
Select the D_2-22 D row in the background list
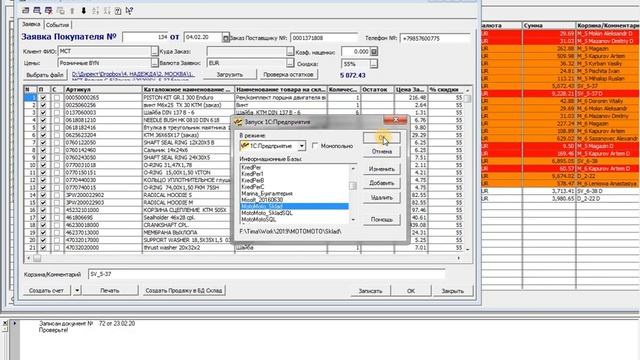point(561,199)
